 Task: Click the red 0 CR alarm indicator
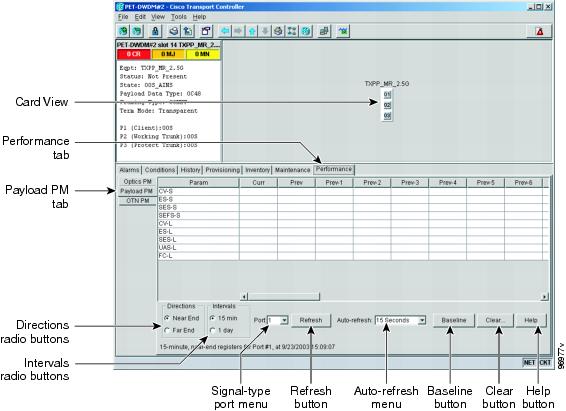pyautogui.click(x=134, y=54)
